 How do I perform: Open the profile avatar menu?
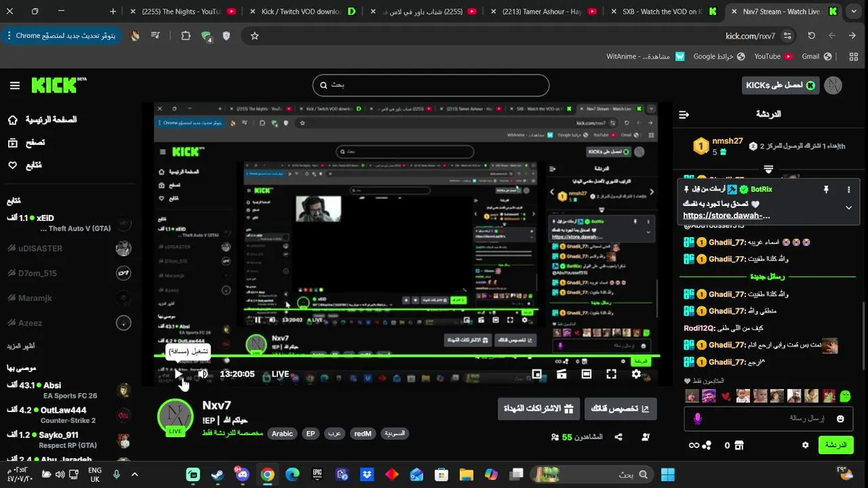(833, 85)
